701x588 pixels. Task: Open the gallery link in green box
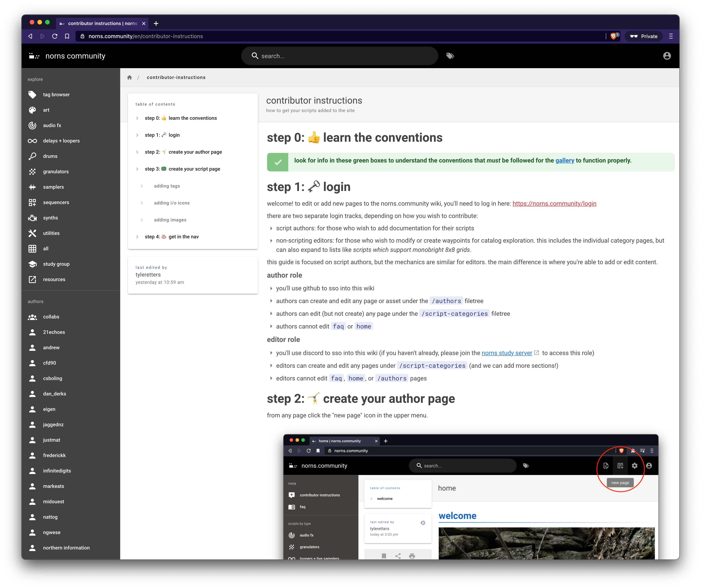(x=565, y=160)
